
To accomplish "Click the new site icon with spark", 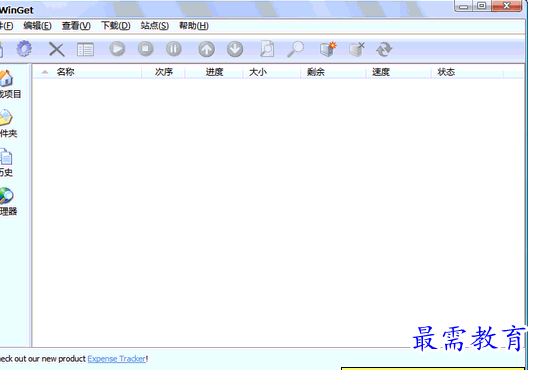I will [x=328, y=49].
